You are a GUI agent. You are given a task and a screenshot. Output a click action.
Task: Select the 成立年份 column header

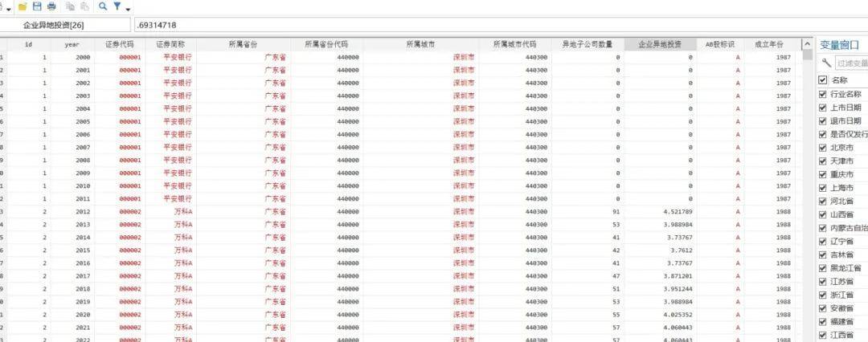click(x=769, y=44)
